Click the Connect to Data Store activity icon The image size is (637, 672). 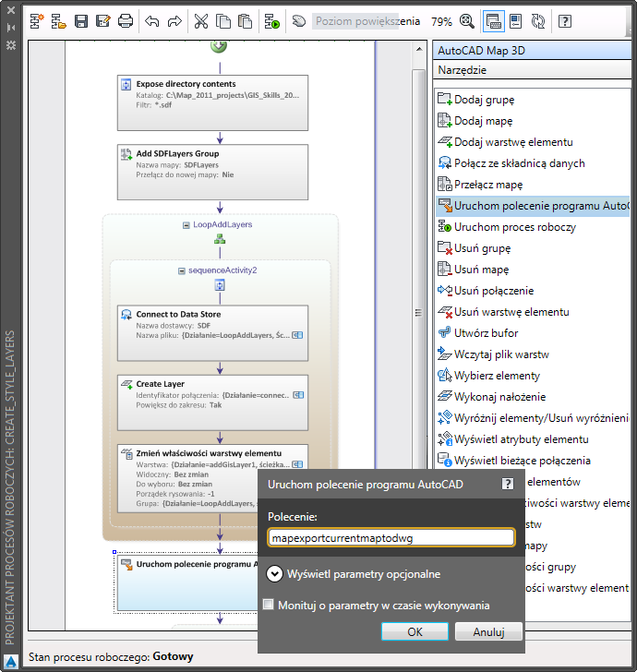126,315
